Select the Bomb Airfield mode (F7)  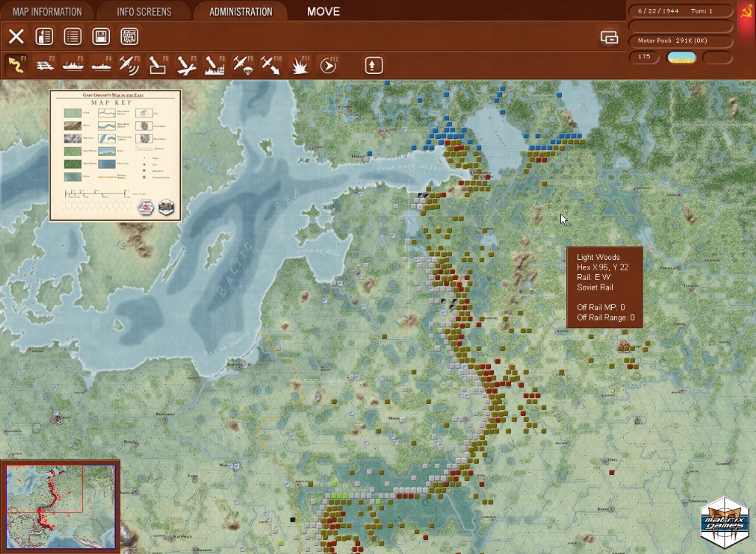coord(187,65)
